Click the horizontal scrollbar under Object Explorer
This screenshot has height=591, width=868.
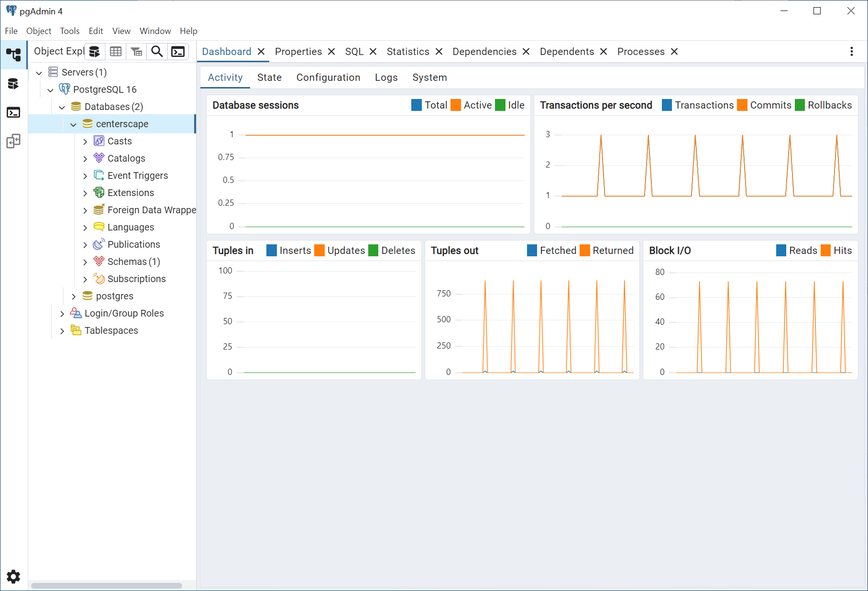(x=107, y=586)
